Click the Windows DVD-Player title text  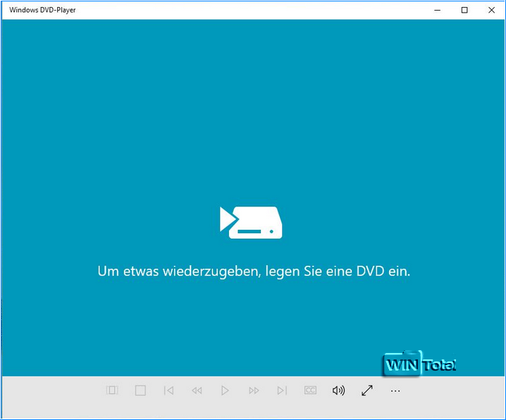pos(42,10)
